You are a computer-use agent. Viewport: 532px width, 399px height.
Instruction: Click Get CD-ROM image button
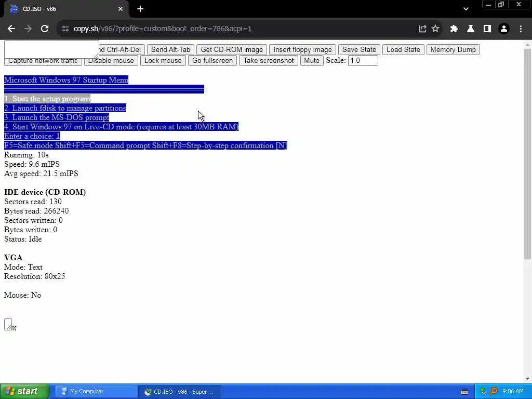click(x=232, y=49)
